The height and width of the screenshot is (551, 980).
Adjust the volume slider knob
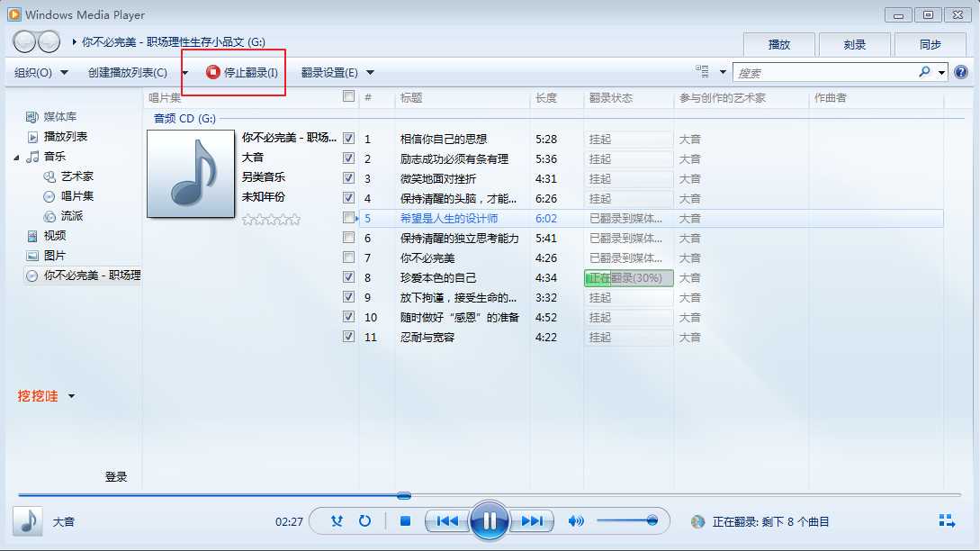coord(652,520)
